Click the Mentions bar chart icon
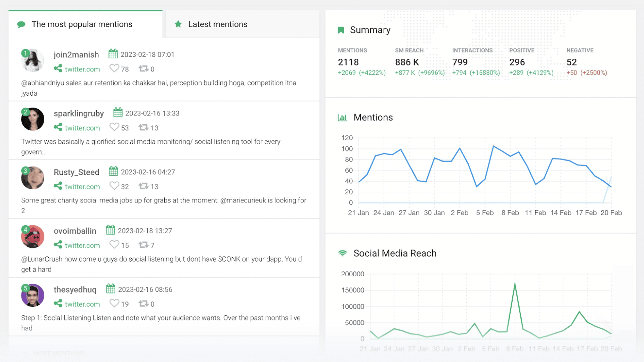The image size is (644, 362). (x=342, y=118)
